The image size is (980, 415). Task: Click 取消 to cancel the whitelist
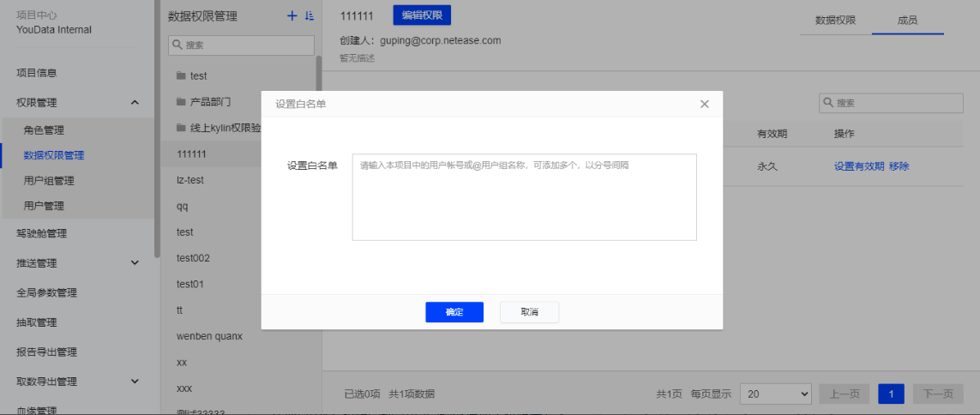coord(529,312)
